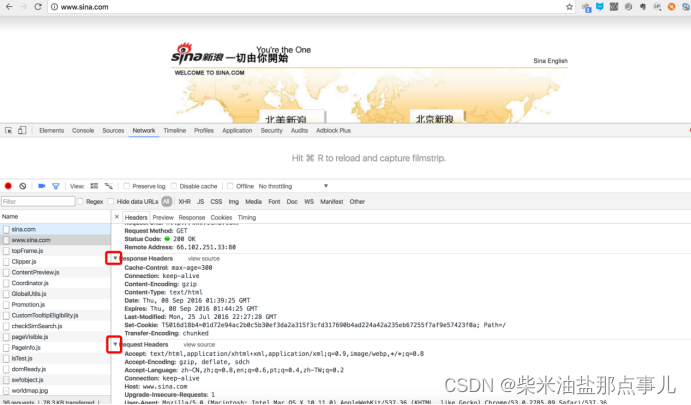Select the swfobject.js request row
Screen dimensions: 691x405
pyautogui.click(x=55, y=380)
